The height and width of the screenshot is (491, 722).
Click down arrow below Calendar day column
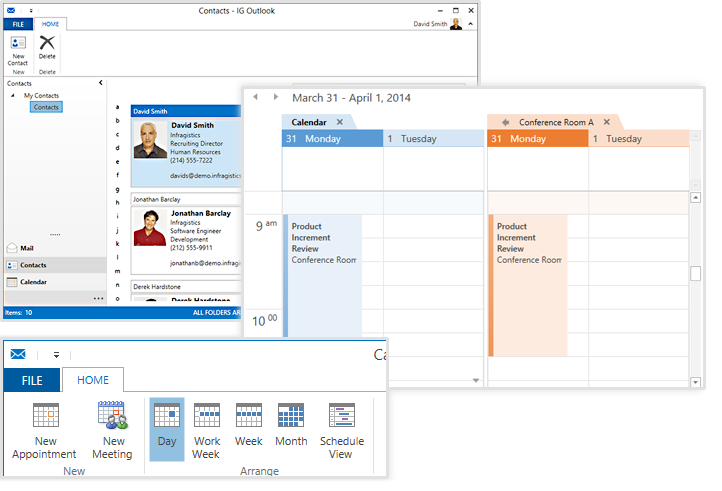coord(476,380)
